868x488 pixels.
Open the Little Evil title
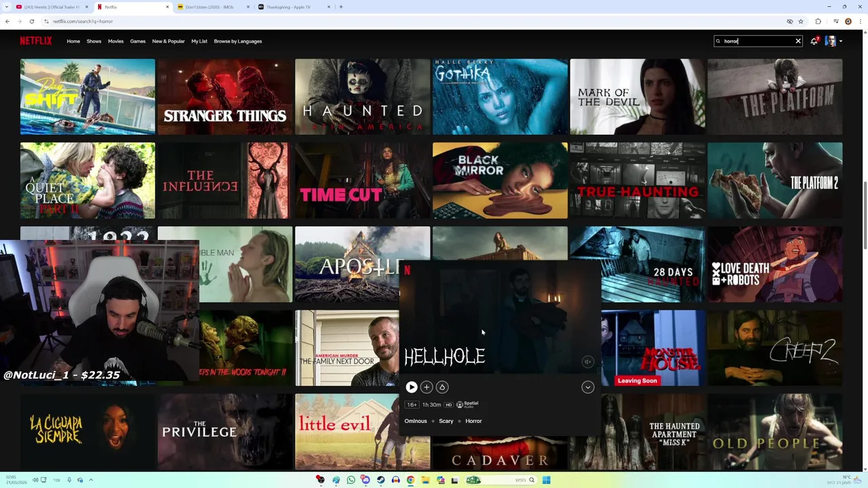tap(362, 432)
